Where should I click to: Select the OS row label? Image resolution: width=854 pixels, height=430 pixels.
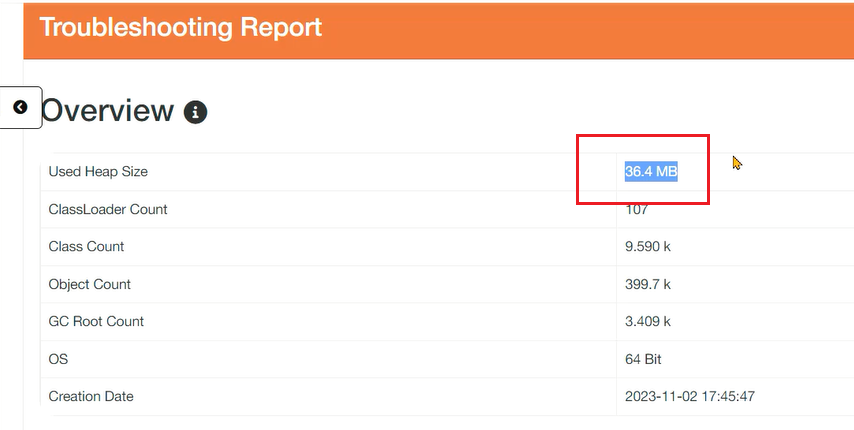58,359
